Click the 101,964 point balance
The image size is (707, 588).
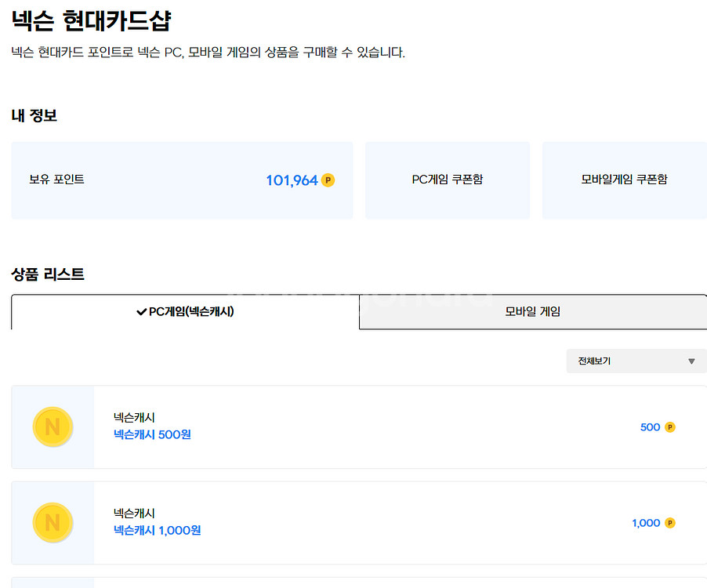coord(292,180)
